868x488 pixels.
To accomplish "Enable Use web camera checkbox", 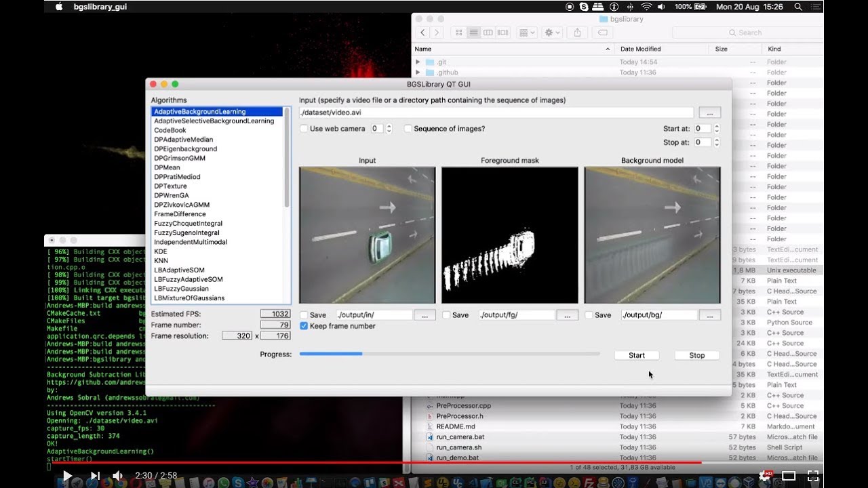I will pyautogui.click(x=304, y=129).
